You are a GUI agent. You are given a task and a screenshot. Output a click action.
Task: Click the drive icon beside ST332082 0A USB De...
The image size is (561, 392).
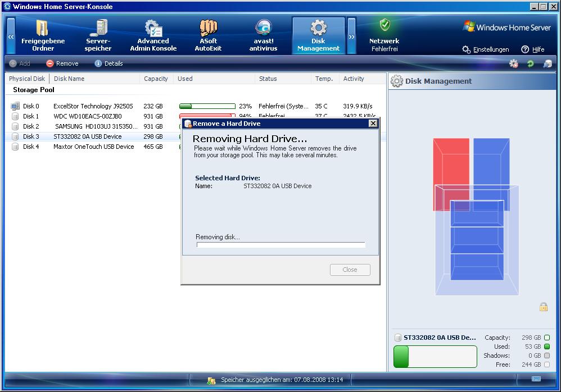pyautogui.click(x=397, y=338)
